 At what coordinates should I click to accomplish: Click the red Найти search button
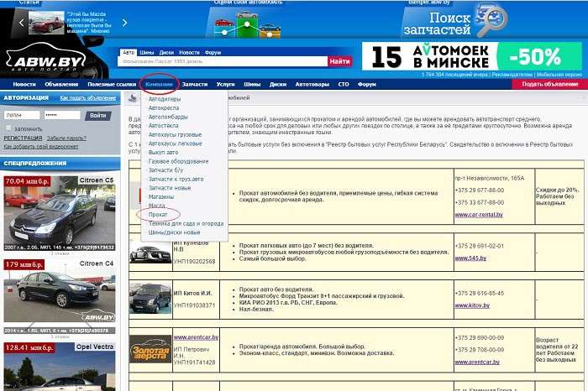(339, 61)
